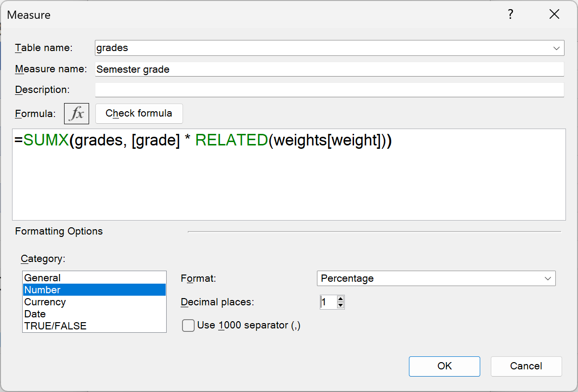
Task: Toggle the Use 1000 separator checkbox
Action: coord(188,326)
